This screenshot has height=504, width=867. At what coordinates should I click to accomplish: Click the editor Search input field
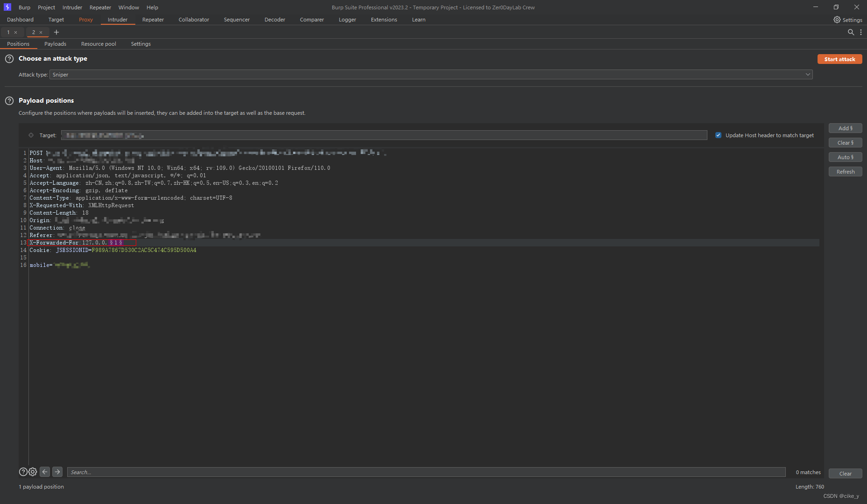pos(426,472)
